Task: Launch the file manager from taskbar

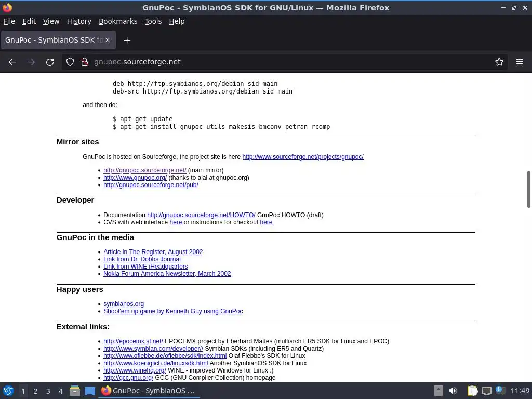Action: tap(75, 391)
